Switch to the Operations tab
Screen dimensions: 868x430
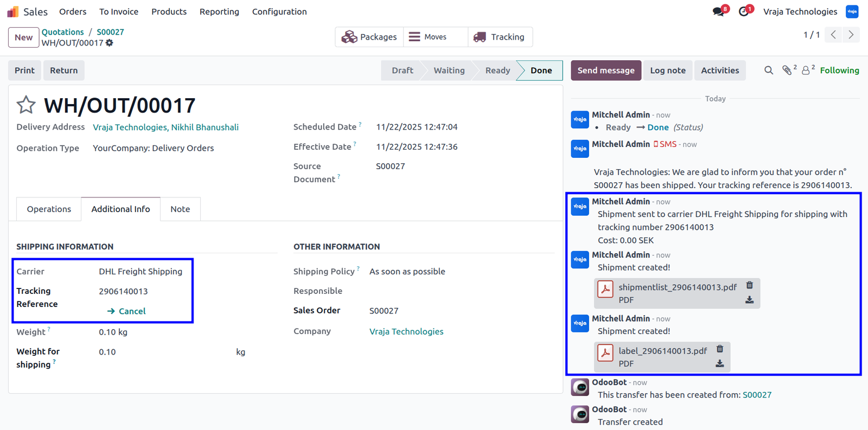[x=49, y=209]
